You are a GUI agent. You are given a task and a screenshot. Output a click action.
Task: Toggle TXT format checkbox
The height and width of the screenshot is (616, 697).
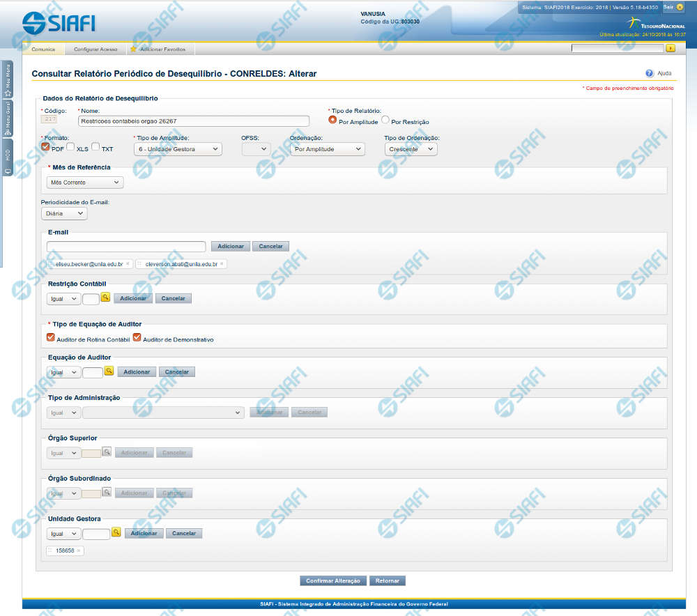95,146
